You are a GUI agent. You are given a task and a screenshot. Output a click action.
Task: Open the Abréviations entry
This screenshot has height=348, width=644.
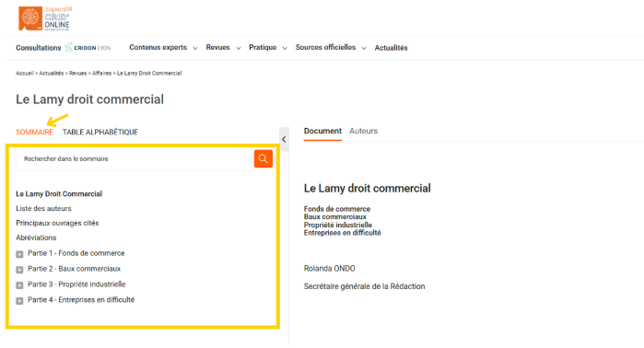(x=36, y=238)
